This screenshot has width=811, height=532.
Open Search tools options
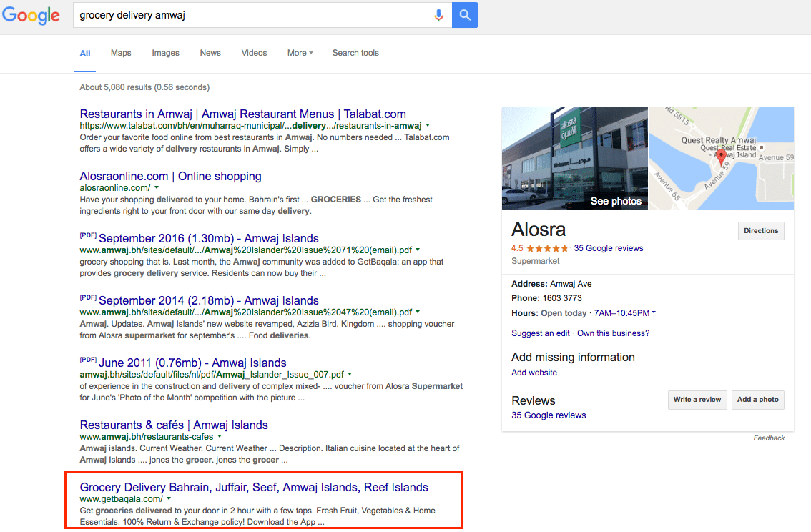pos(355,53)
